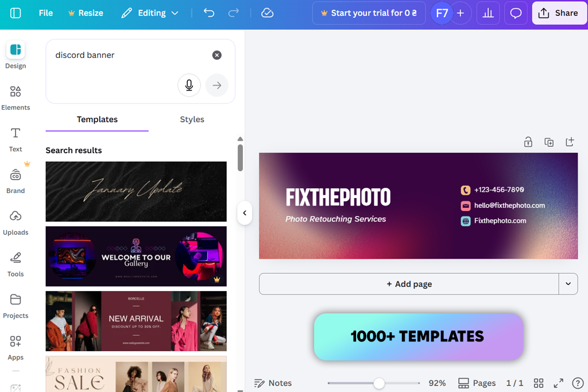588x392 pixels.
Task: Select the Welcome to Our Gallery template
Action: point(136,257)
